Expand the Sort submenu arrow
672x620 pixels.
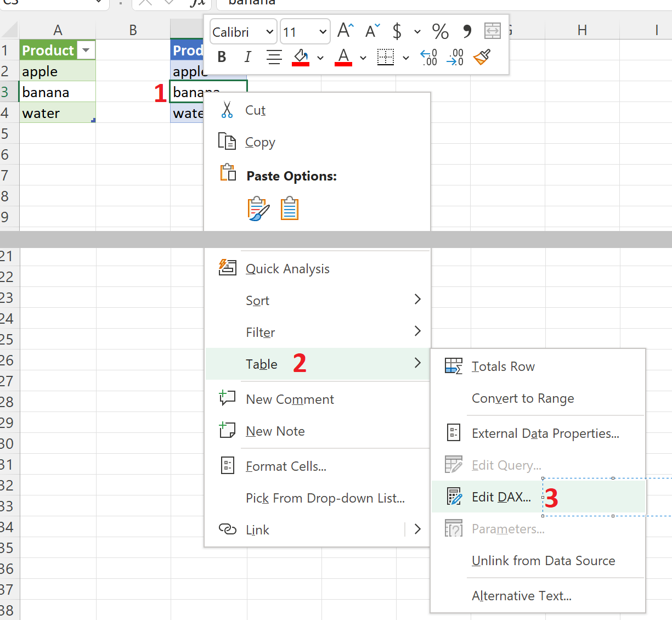pos(417,299)
